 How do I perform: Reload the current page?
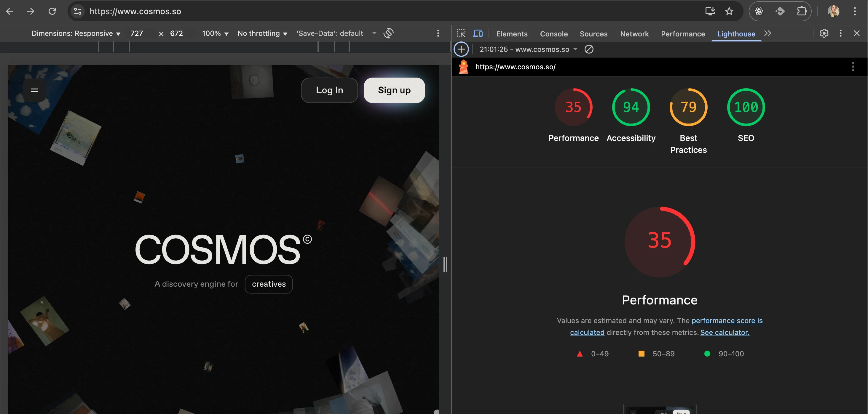[52, 12]
